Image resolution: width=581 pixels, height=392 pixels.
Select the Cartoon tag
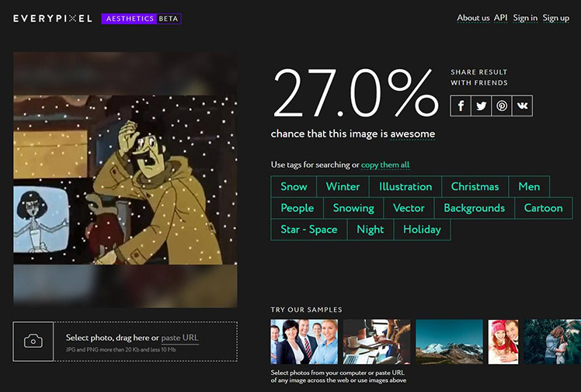click(x=543, y=208)
